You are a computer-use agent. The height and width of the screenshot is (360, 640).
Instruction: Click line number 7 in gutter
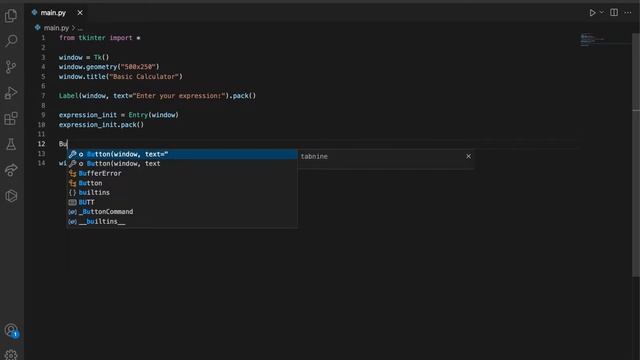tap(43, 96)
